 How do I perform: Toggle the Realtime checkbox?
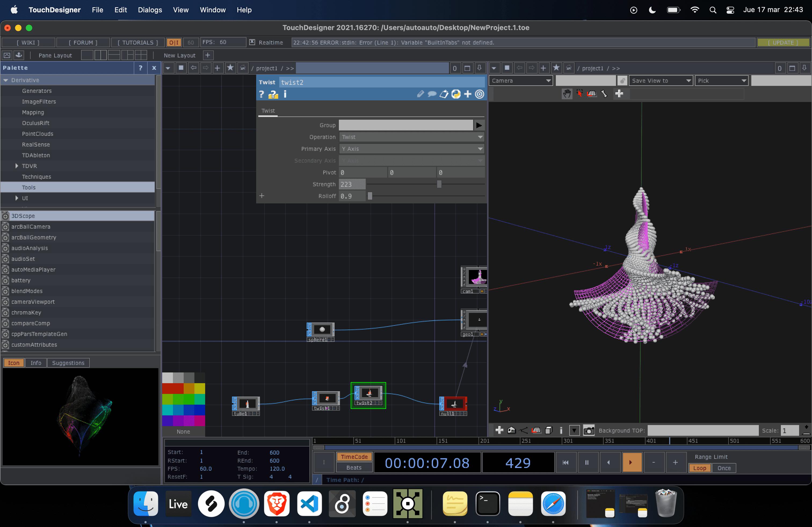coord(252,42)
